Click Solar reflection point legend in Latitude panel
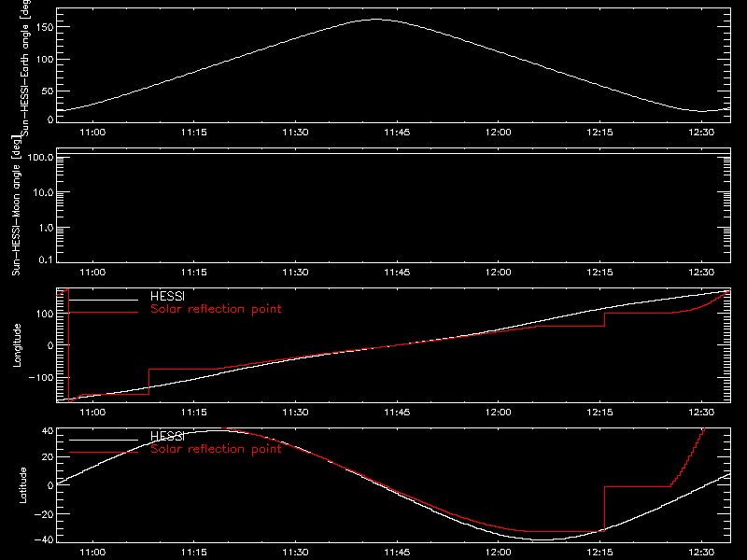 pyautogui.click(x=216, y=449)
